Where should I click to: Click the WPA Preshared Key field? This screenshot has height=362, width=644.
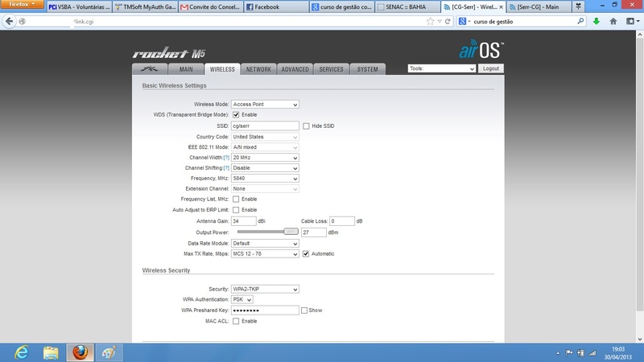click(x=265, y=311)
